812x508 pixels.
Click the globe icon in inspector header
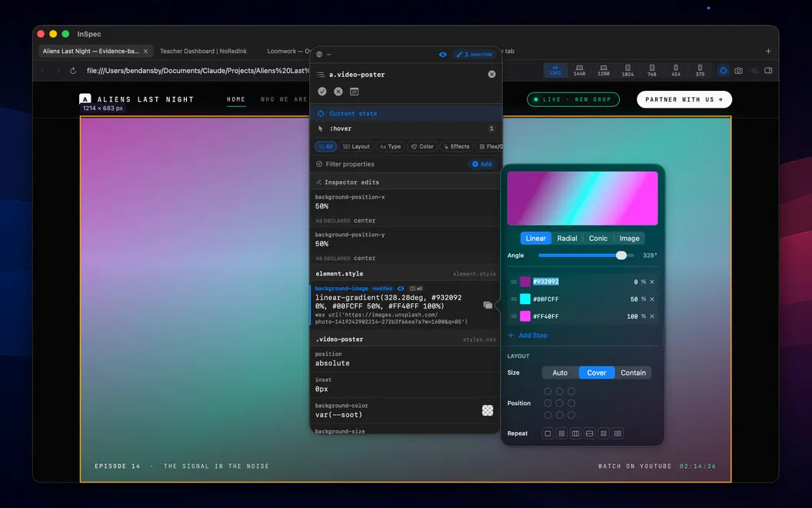point(319,54)
